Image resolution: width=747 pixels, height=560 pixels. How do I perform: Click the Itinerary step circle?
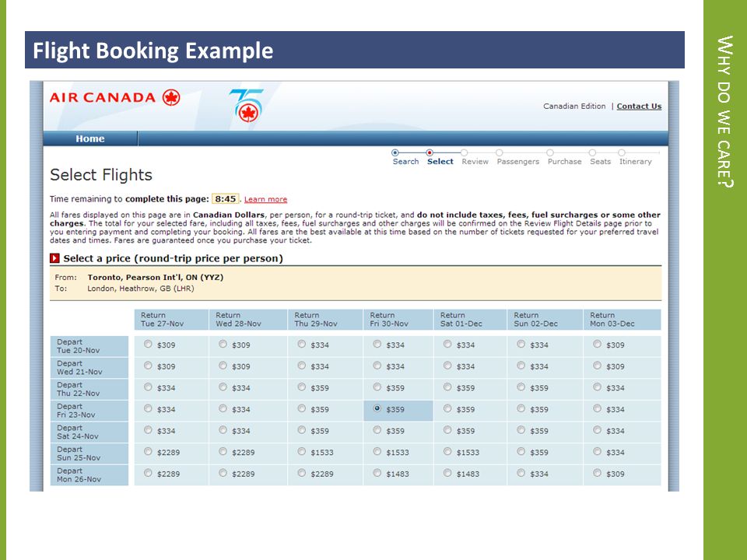[x=622, y=153]
